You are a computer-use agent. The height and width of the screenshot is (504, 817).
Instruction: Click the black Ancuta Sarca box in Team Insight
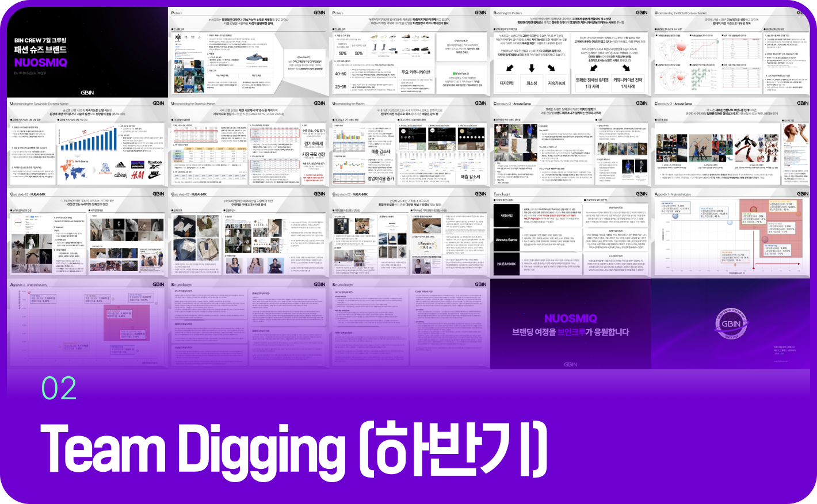pyautogui.click(x=506, y=240)
